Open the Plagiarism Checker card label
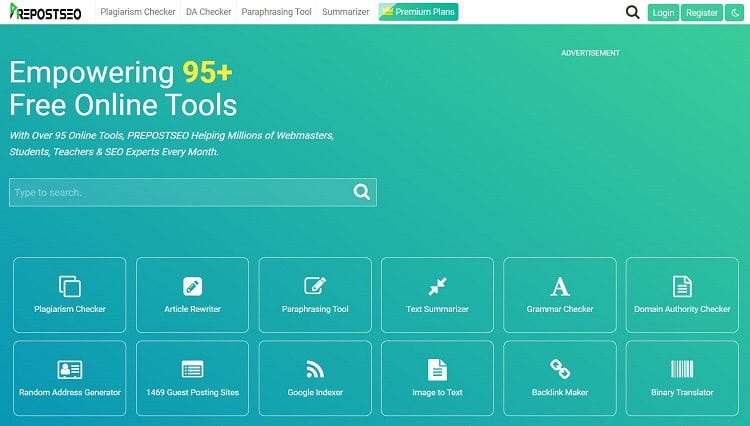750x426 pixels. 70,309
